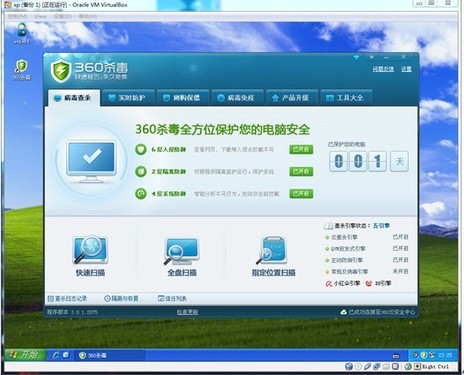Open VirtualBox 控制 menu
The height and width of the screenshot is (375, 464).
pos(17,16)
